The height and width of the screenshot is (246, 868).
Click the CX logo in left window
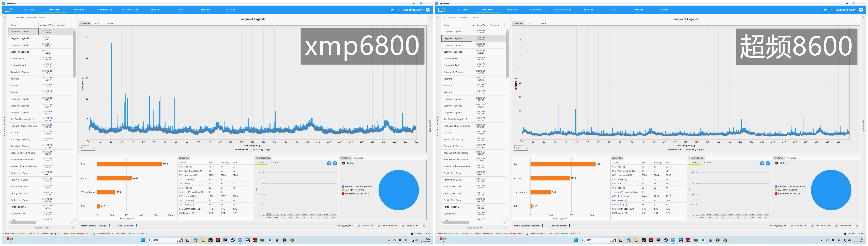click(x=9, y=10)
